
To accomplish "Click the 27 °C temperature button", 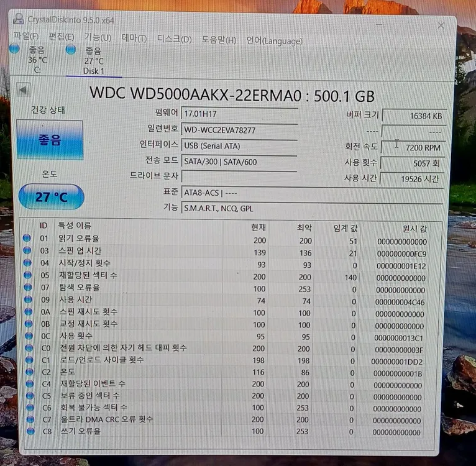I will pos(52,197).
